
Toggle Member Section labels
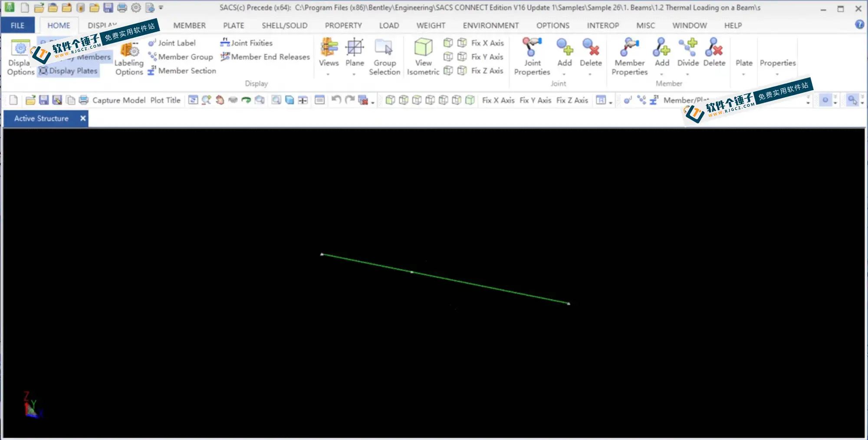(x=182, y=71)
